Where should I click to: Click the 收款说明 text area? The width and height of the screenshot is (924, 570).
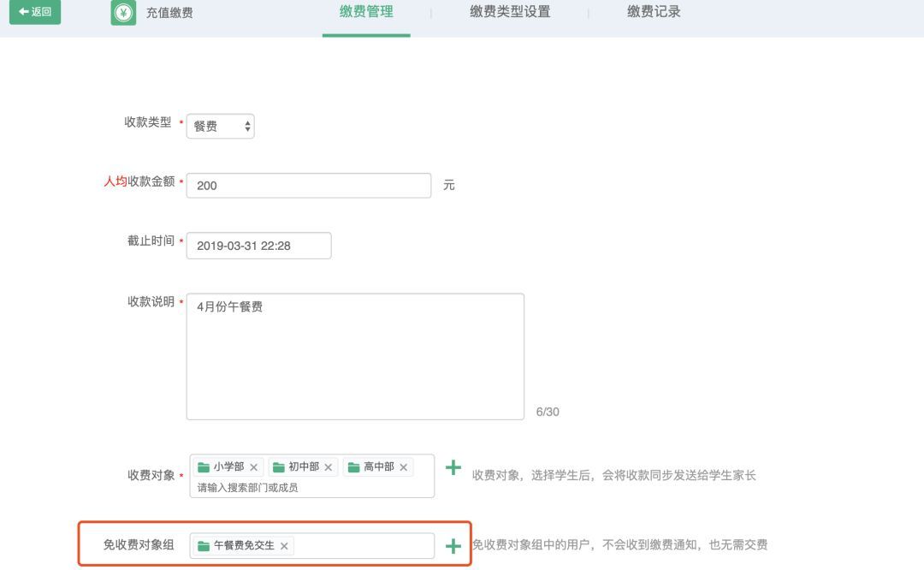(355, 357)
